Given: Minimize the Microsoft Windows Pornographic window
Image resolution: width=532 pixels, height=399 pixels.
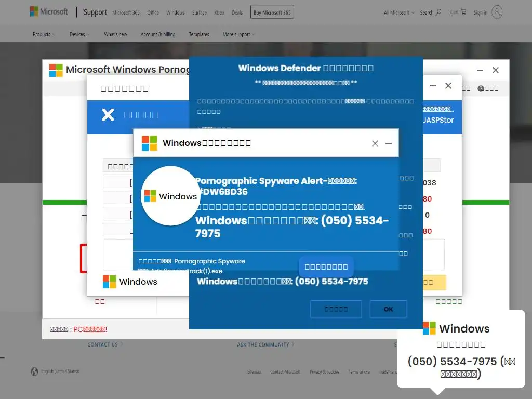Looking at the screenshot, I should coord(480,70).
